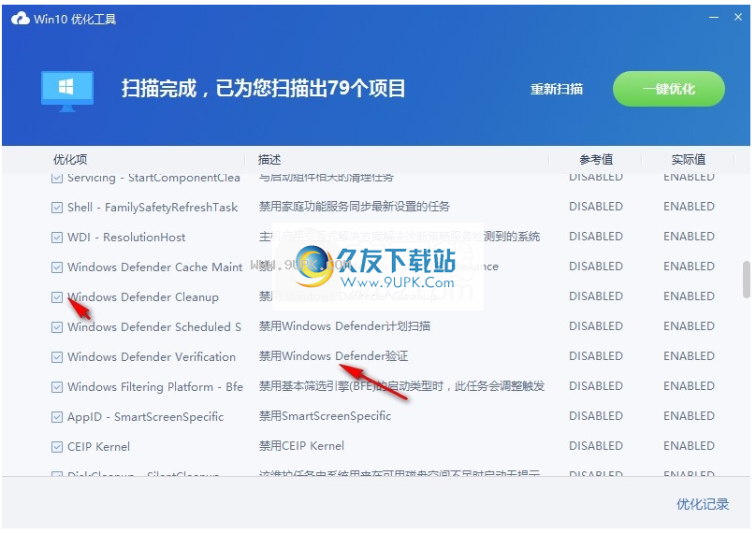Click the Win10 cloud logo icon
Image resolution: width=756 pixels, height=534 pixels.
21,19
